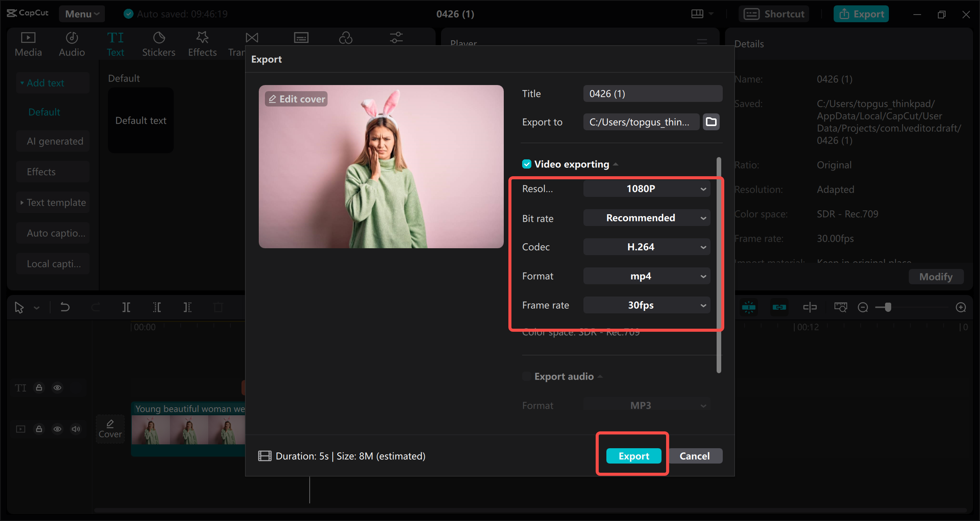Click the timeline preview thumbnail icon
Image resolution: width=980 pixels, height=521 pixels.
841,307
